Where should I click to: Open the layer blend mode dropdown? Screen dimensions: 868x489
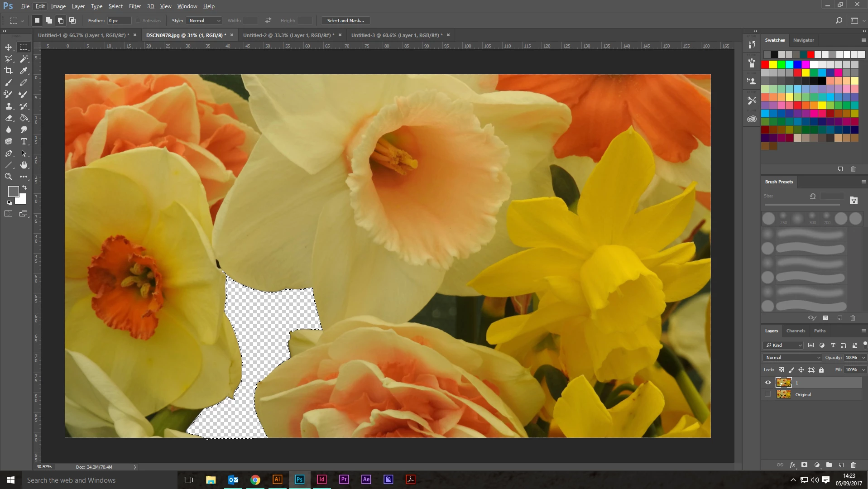pos(792,358)
